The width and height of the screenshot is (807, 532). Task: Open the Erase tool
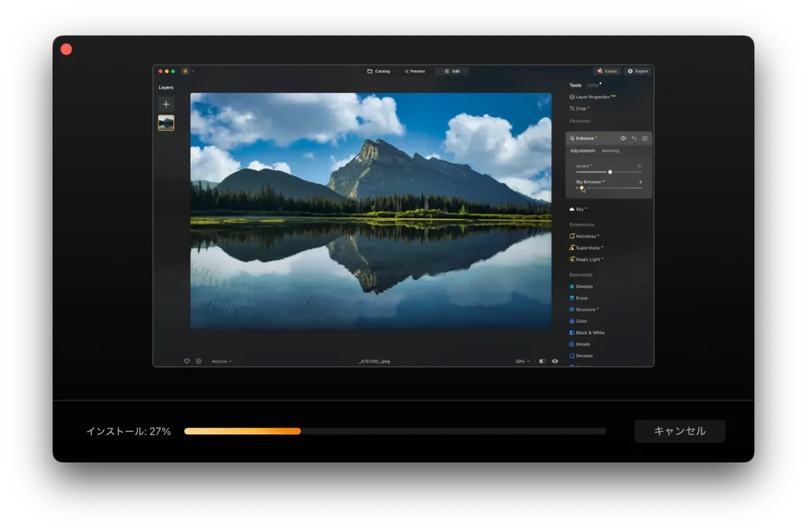point(581,298)
